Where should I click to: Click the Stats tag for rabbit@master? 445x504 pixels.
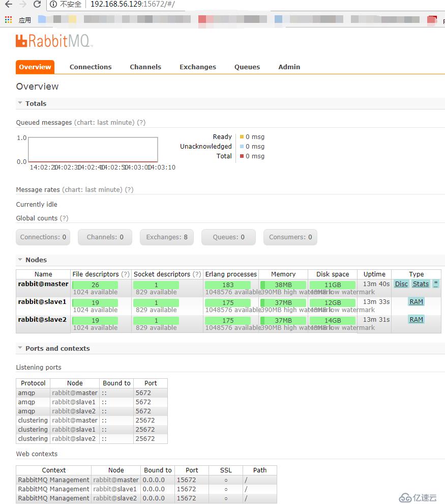click(421, 284)
